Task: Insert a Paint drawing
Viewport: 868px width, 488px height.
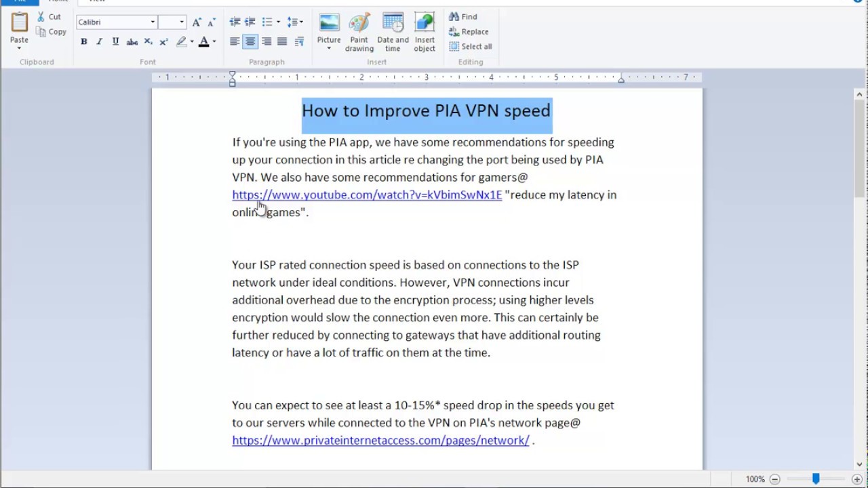Action: 359,33
